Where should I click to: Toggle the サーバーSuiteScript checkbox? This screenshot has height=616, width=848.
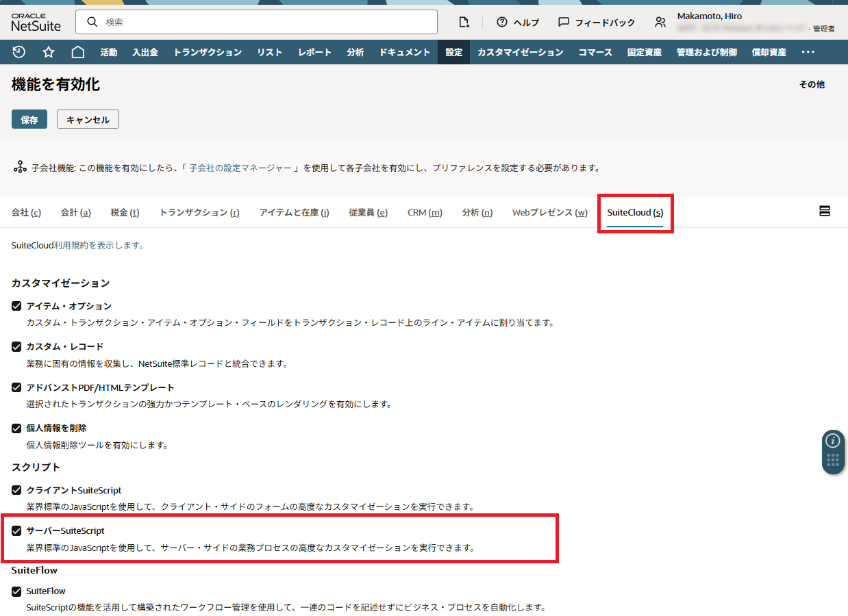pyautogui.click(x=17, y=530)
